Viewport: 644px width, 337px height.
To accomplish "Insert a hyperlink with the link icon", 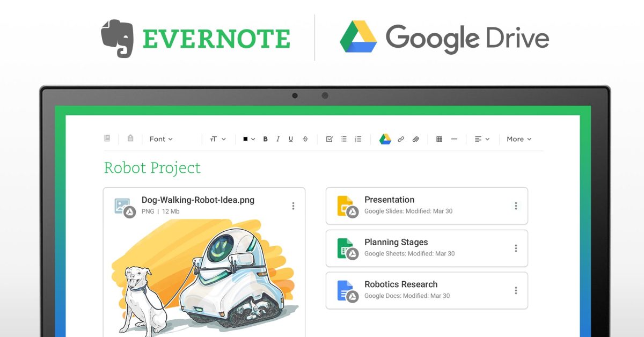I will click(401, 139).
